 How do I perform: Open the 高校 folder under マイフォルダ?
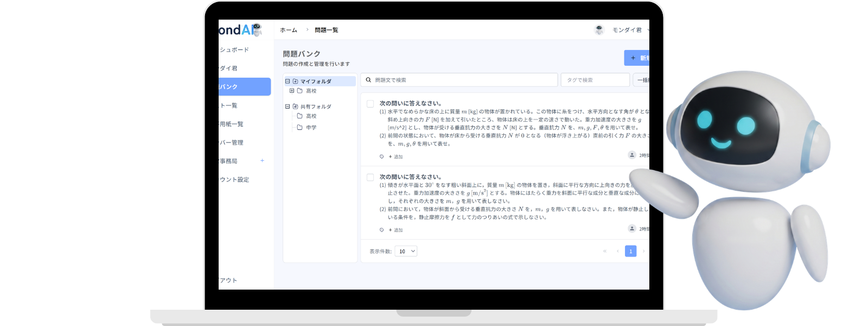tap(311, 91)
